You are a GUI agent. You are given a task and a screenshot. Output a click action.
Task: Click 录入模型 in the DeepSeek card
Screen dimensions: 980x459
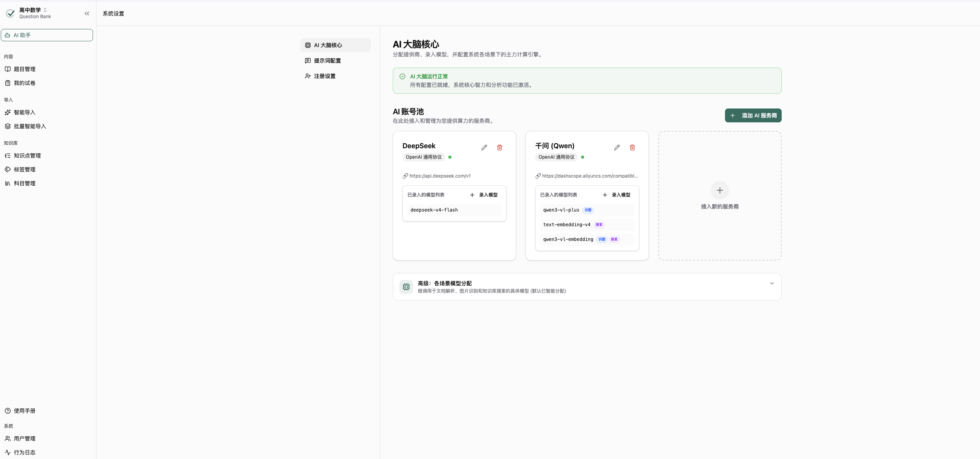484,195
